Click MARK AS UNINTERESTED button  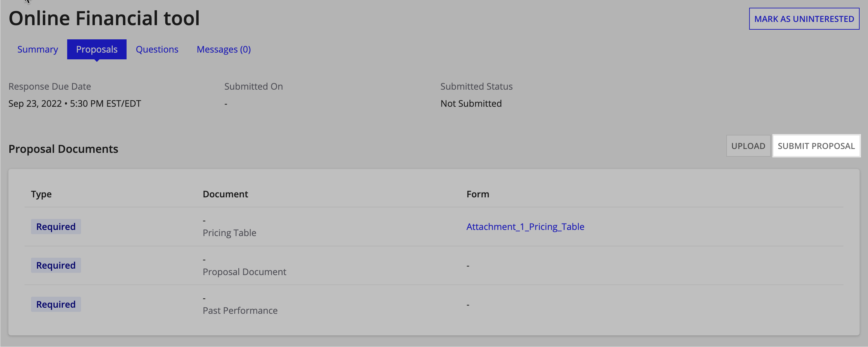804,19
